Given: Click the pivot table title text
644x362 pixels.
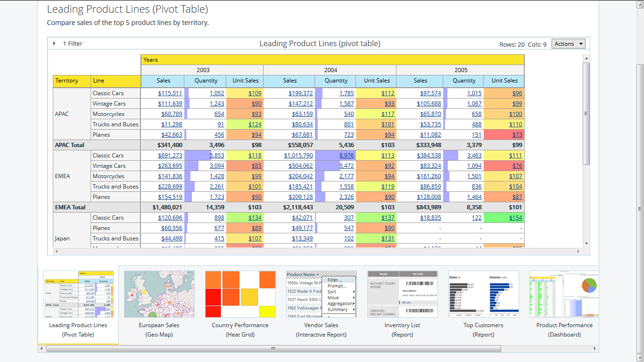Looking at the screenshot, I should pyautogui.click(x=320, y=44).
